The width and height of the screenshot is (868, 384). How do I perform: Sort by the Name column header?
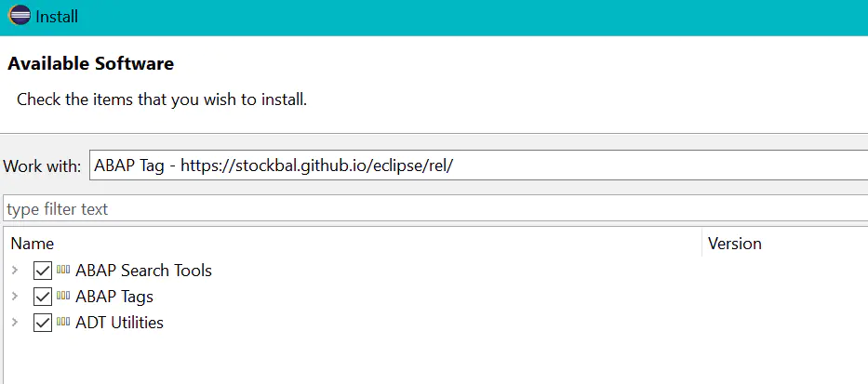pyautogui.click(x=352, y=244)
